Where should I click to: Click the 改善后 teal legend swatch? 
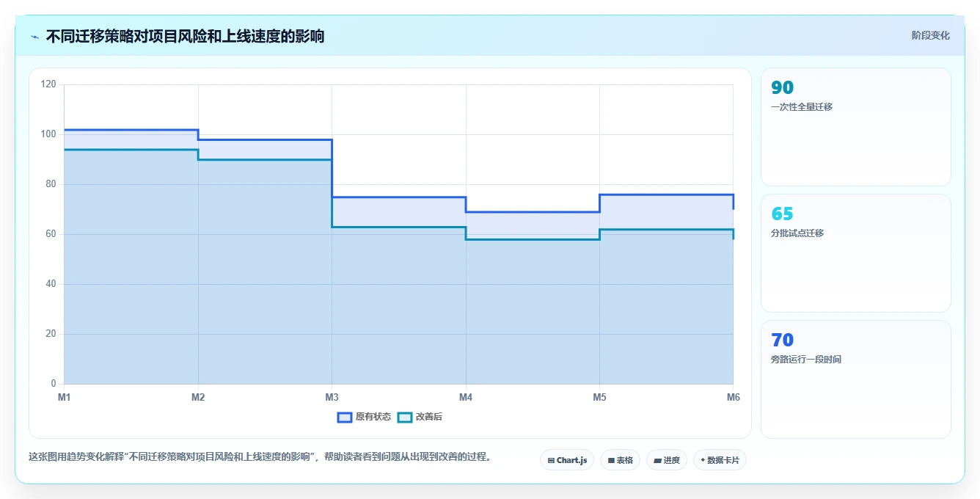pos(405,417)
